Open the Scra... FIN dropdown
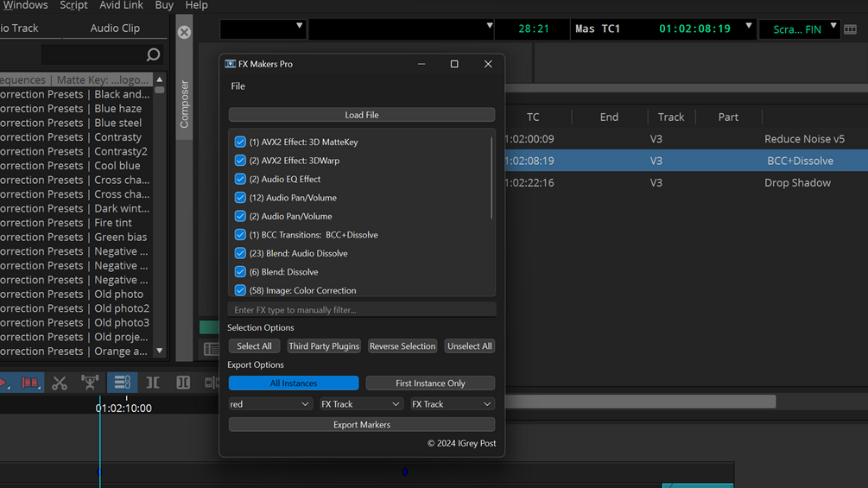 coord(833,26)
